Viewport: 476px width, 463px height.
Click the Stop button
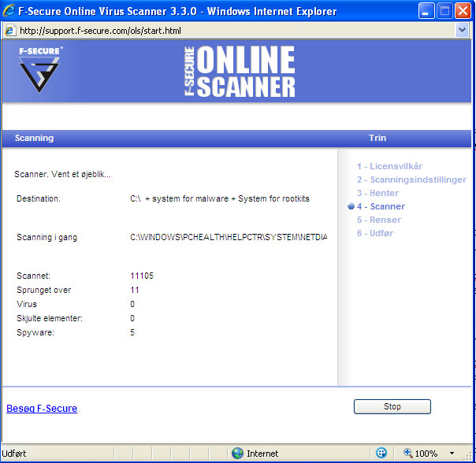pos(392,406)
